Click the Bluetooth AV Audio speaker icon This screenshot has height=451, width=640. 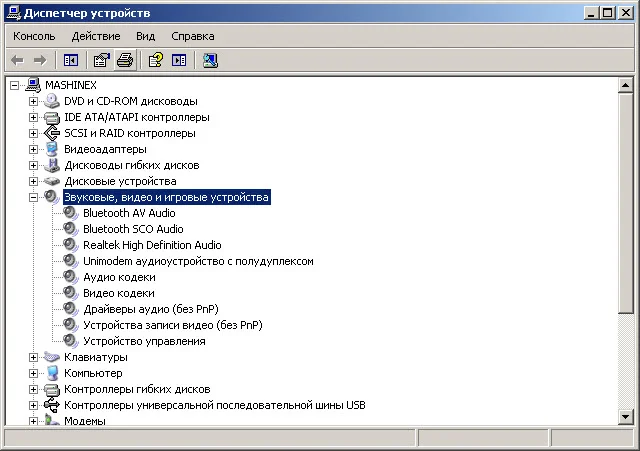71,213
